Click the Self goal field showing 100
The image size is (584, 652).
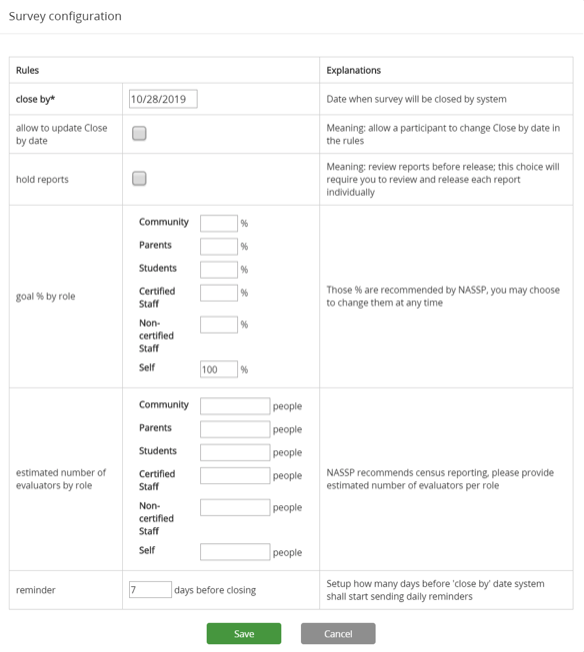[219, 369]
